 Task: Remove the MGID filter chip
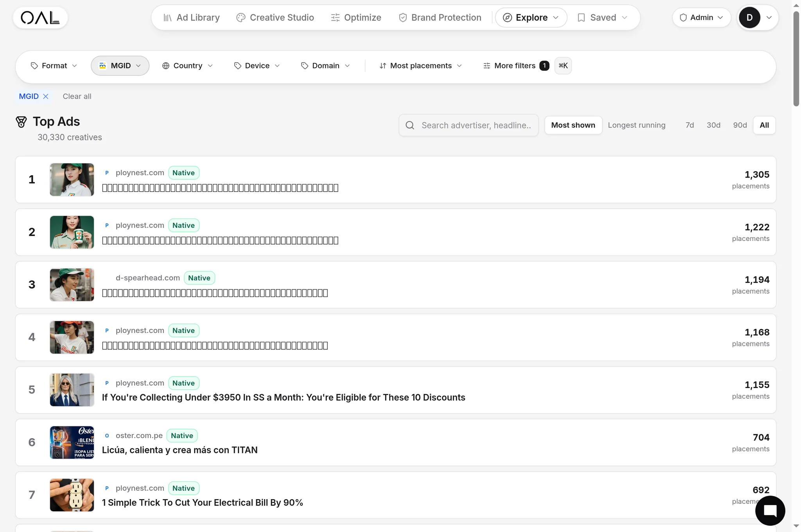coord(46,96)
